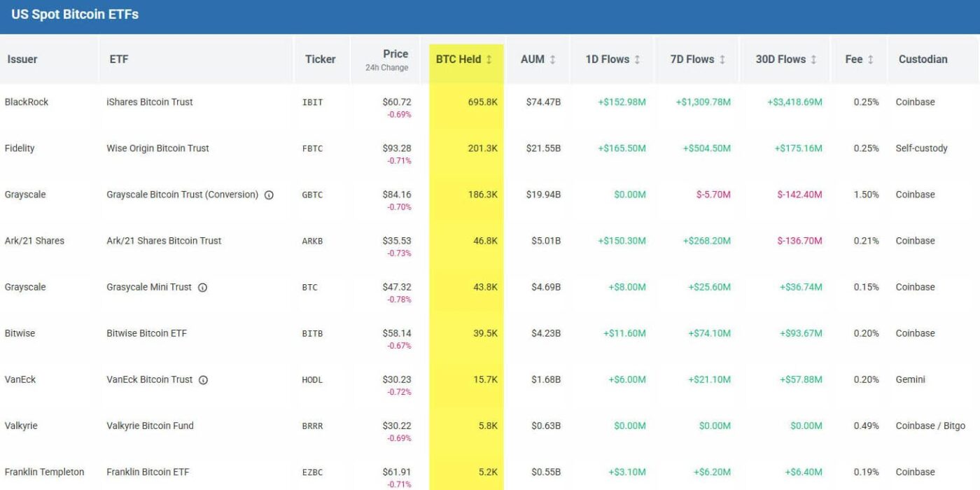Click BlackRock issuer name

tap(27, 102)
